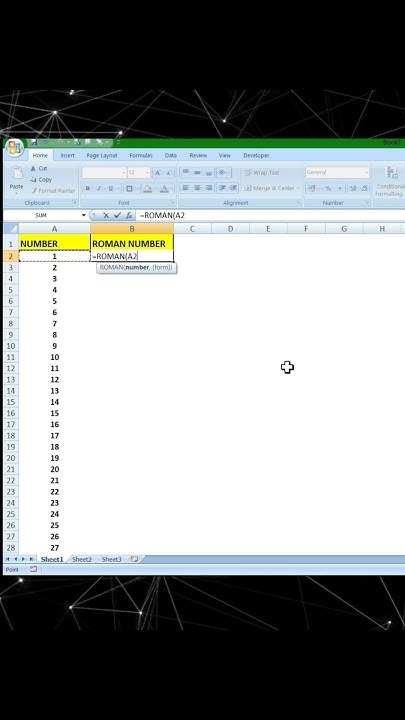Toggle italic formatting

click(x=99, y=188)
